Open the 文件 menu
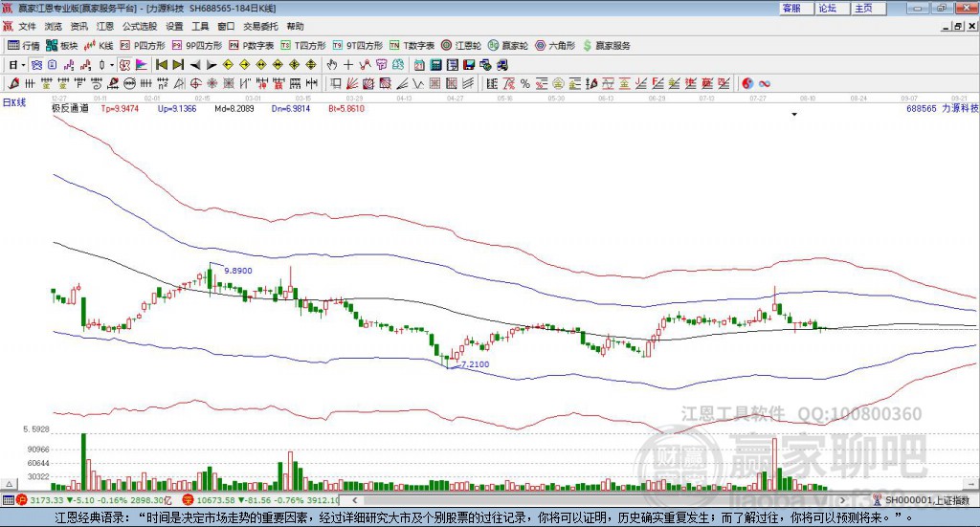Screen dimensions: 980x527 (x=27, y=26)
